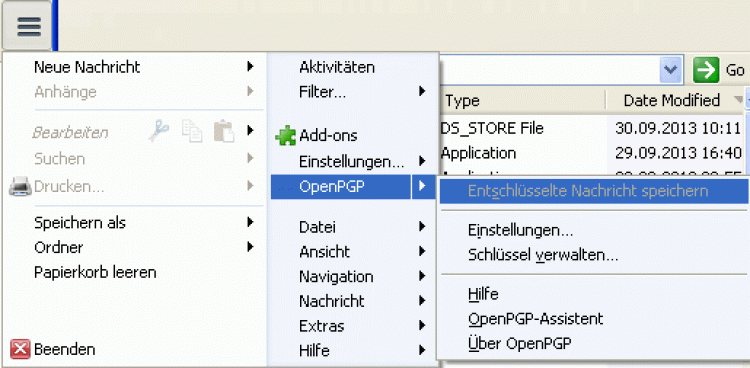
Task: Click the scissors cut icon
Action: (x=158, y=131)
